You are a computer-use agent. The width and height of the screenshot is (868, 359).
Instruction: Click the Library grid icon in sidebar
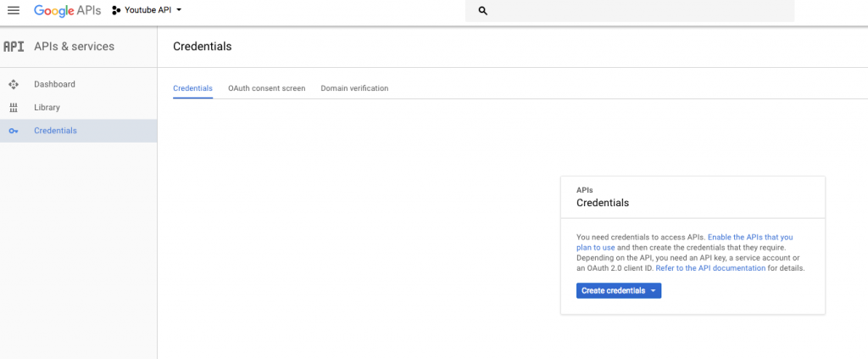tap(13, 108)
